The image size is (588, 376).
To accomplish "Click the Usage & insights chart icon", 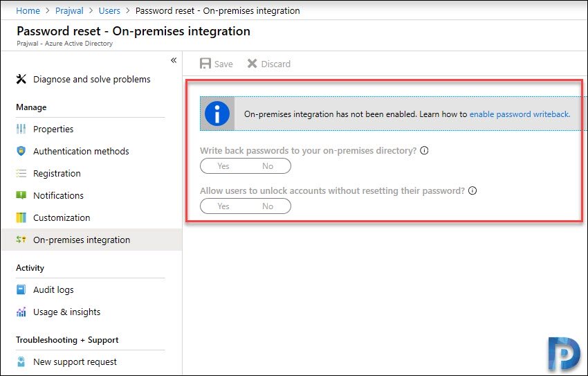I will (21, 312).
